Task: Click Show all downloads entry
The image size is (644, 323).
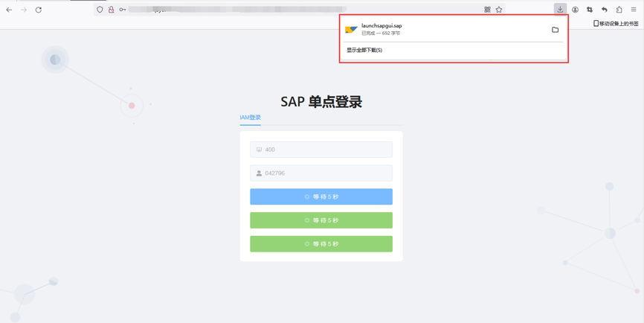Action: (364, 50)
